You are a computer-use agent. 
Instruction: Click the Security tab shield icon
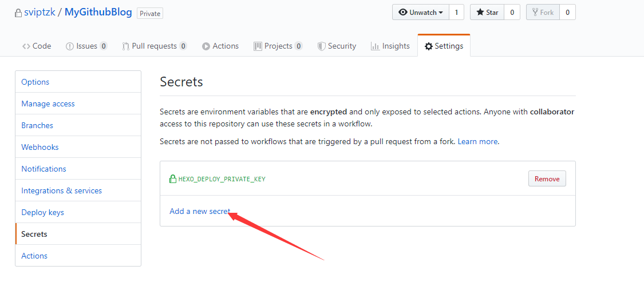click(322, 46)
